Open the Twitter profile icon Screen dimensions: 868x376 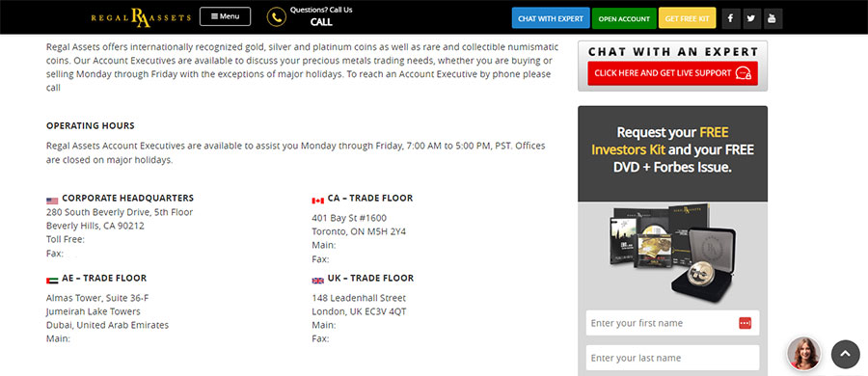[x=750, y=18]
